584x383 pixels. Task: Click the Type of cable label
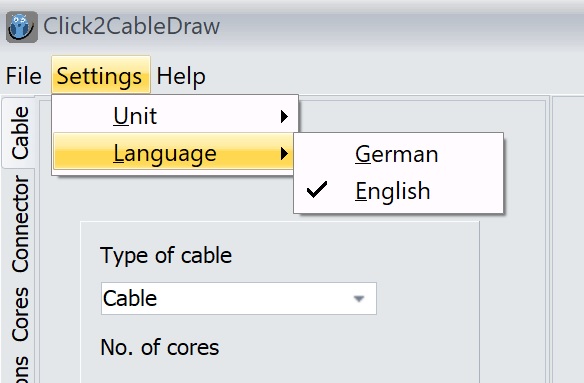166,256
